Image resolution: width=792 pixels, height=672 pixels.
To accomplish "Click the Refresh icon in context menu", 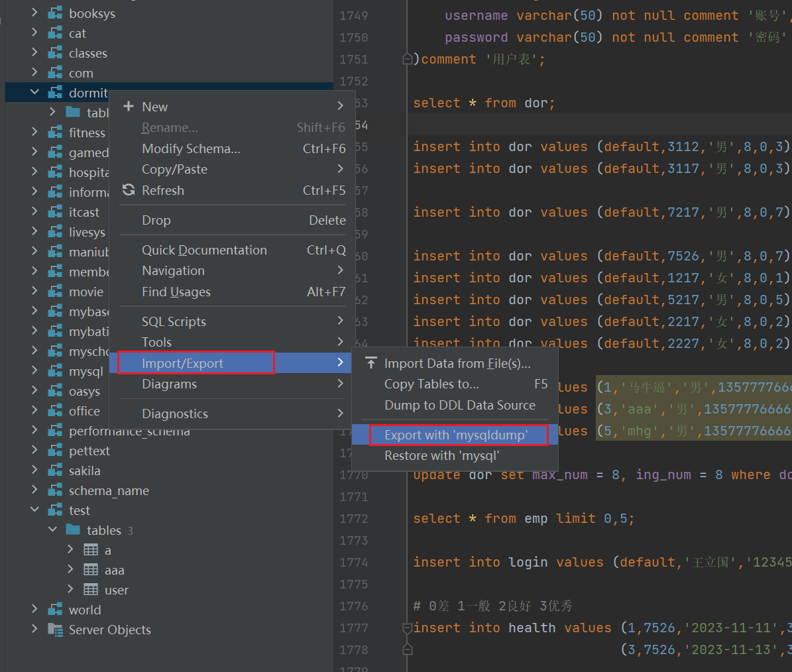I will point(129,190).
